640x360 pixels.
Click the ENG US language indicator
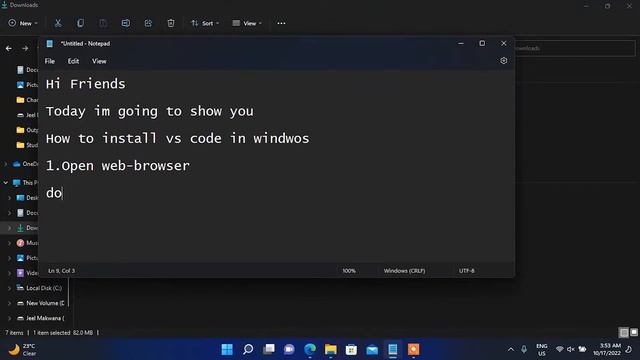542,350
